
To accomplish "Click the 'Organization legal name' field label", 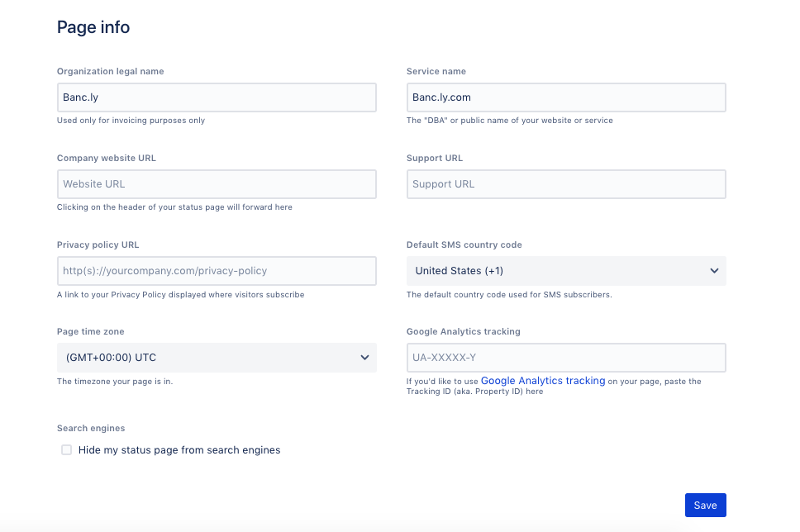I will [x=110, y=72].
